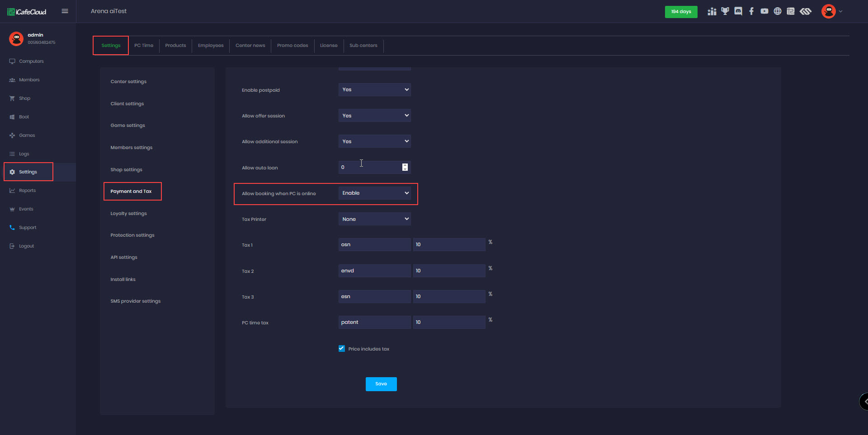Open the leaderboard podium stars icon

click(712, 11)
